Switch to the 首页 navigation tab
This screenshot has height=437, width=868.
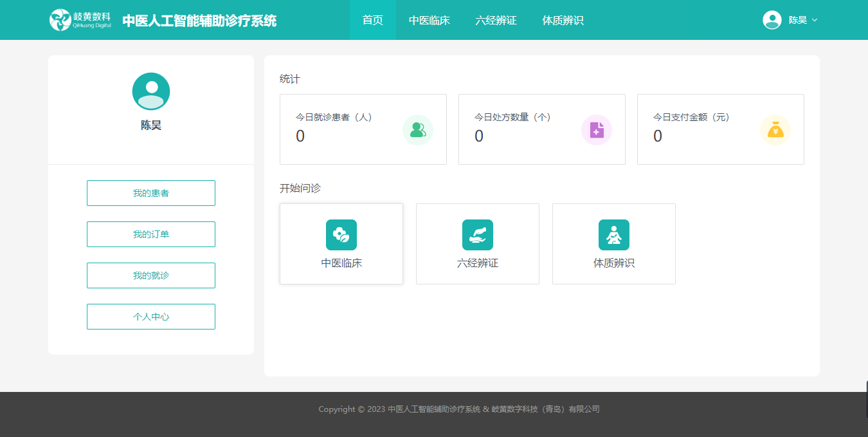pyautogui.click(x=373, y=20)
